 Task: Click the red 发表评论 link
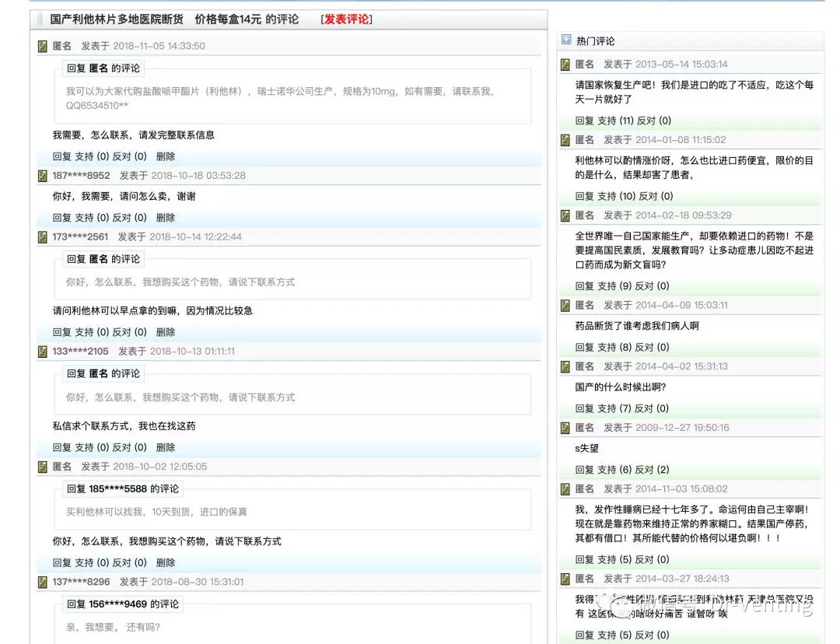(x=346, y=19)
